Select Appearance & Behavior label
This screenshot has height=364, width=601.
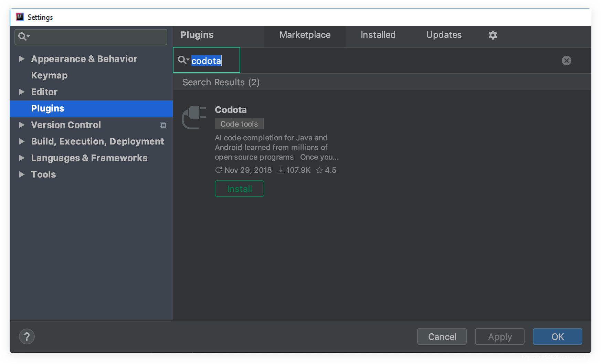pyautogui.click(x=84, y=59)
